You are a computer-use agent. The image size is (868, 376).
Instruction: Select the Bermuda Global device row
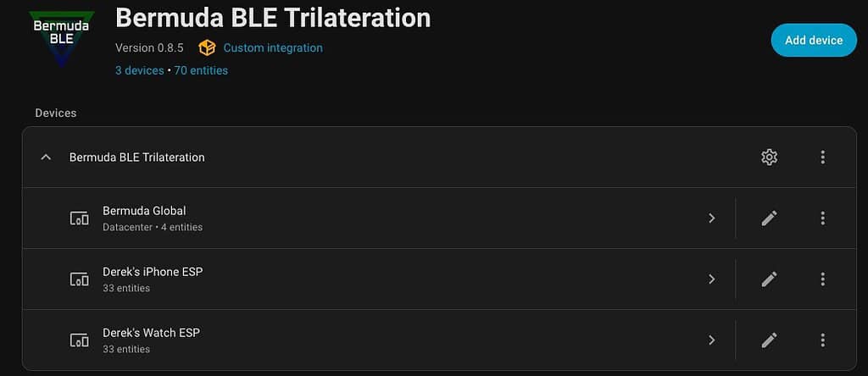tap(339, 218)
